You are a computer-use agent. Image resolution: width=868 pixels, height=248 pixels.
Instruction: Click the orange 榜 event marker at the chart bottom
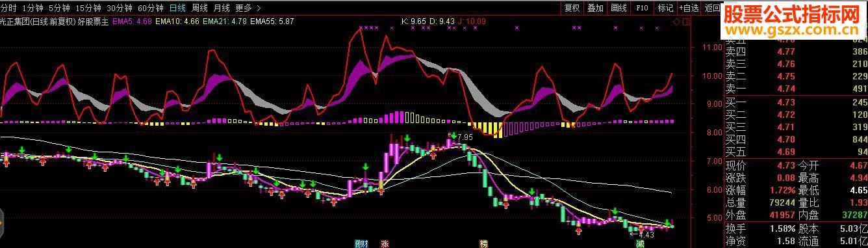(x=483, y=243)
